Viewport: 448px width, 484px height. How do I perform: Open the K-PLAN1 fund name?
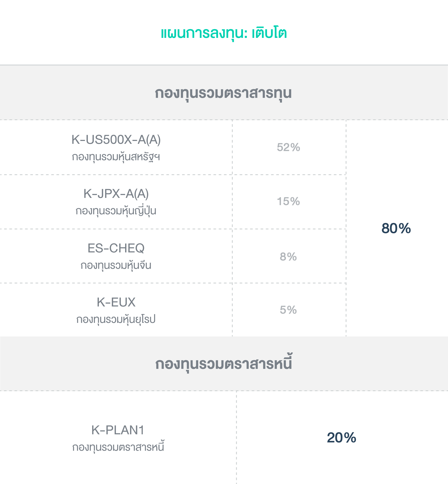pyautogui.click(x=118, y=430)
